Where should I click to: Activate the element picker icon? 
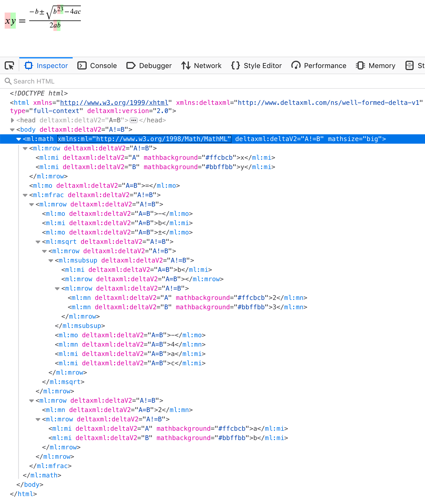[x=9, y=66]
